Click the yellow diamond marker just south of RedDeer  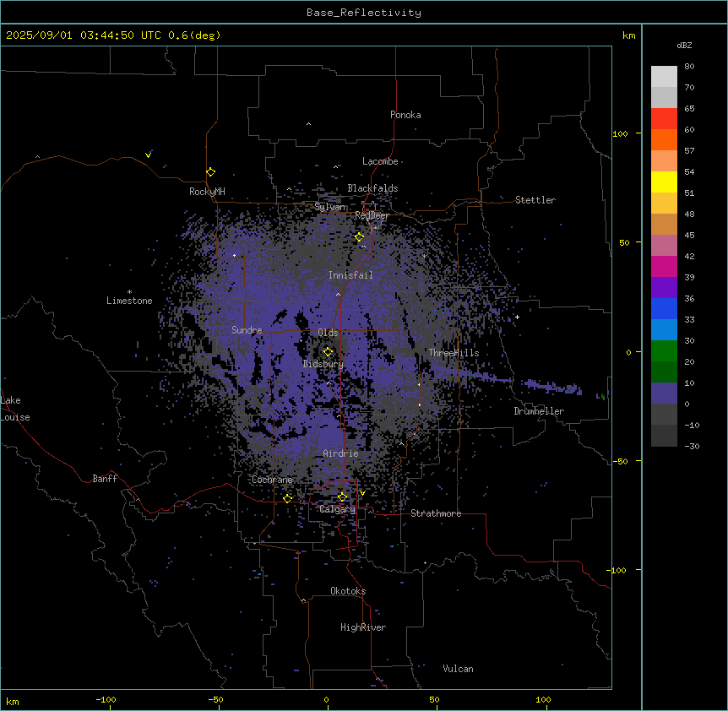[x=360, y=237]
